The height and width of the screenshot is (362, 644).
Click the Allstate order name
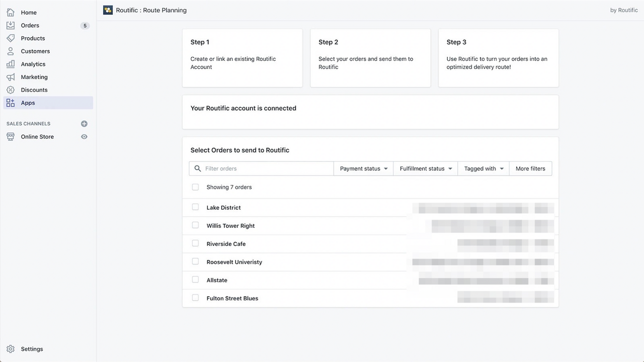pyautogui.click(x=217, y=280)
